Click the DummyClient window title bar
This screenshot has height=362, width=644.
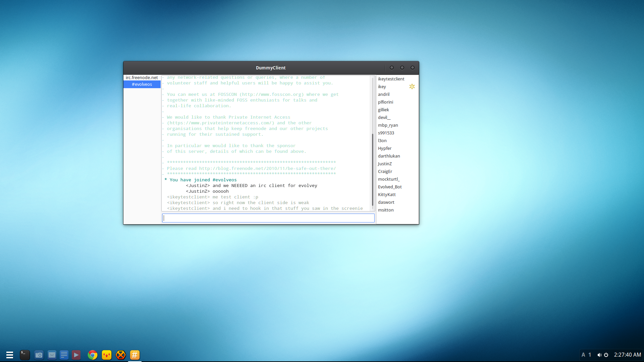[271, 68]
